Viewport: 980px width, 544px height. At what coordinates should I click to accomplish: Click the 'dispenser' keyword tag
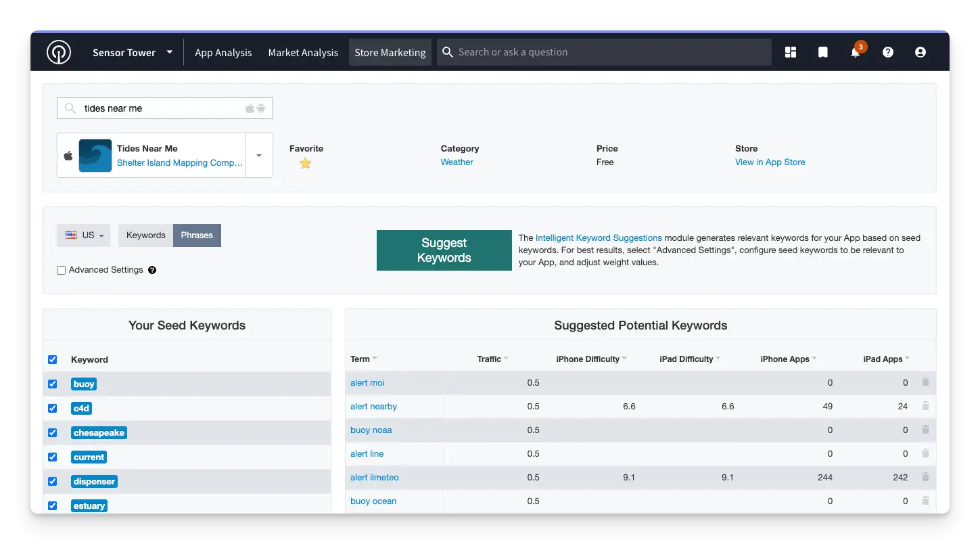coord(94,482)
